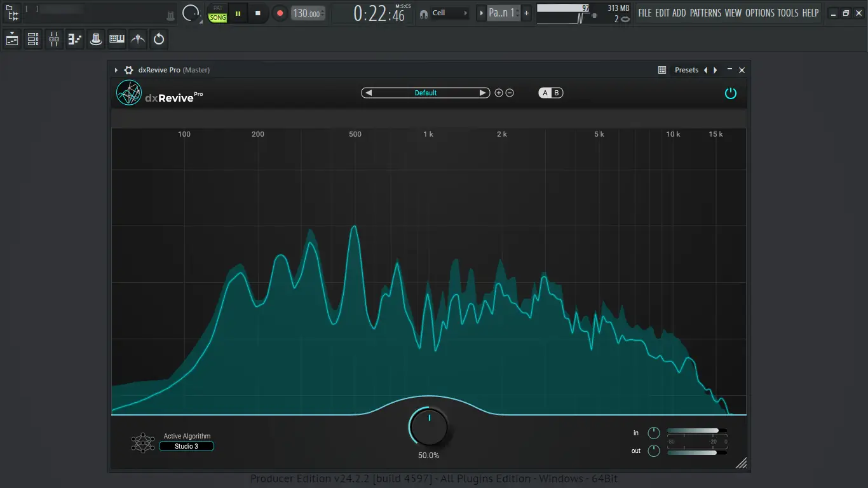The width and height of the screenshot is (868, 488).
Task: Click the output level meter bar
Action: pyautogui.click(x=696, y=452)
